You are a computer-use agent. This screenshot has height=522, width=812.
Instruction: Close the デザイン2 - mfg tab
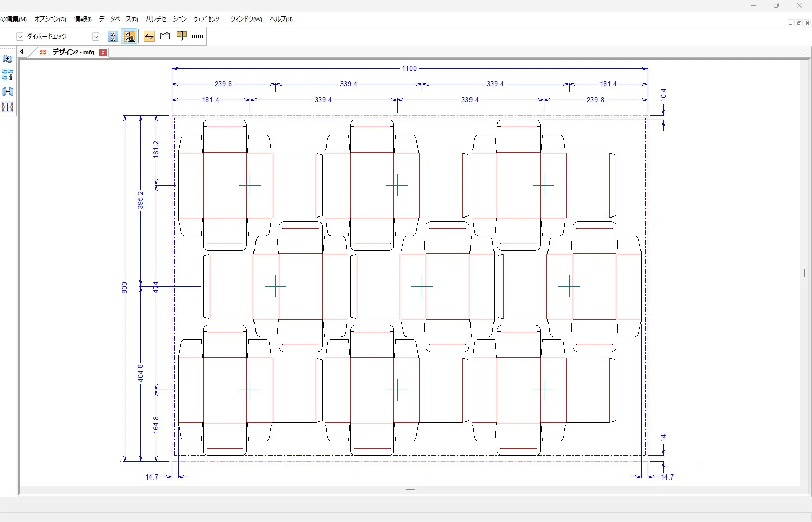[103, 52]
